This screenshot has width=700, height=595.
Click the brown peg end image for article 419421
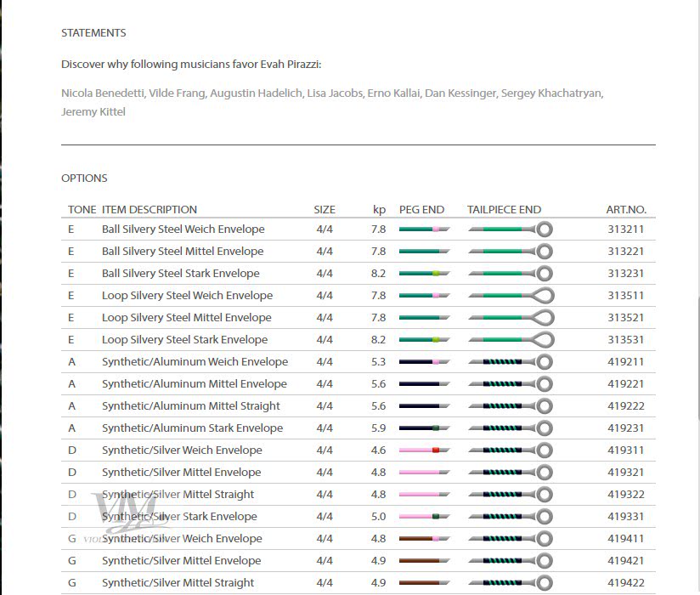tap(424, 561)
